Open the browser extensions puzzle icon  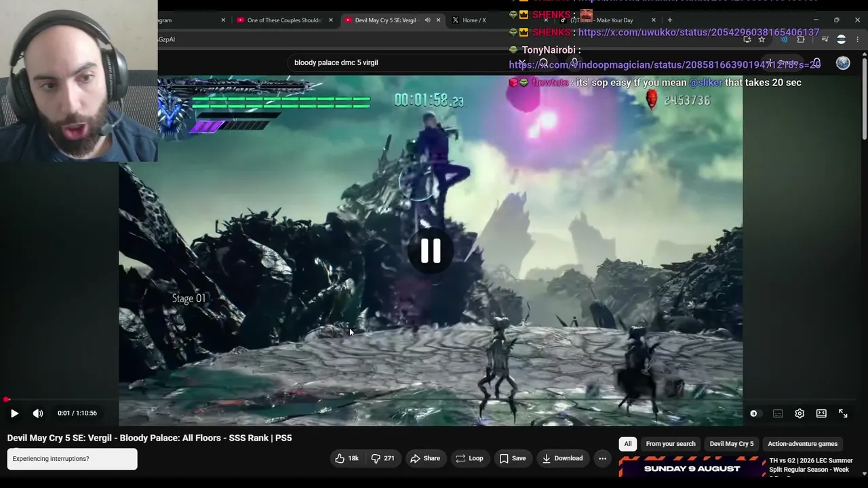coord(801,39)
